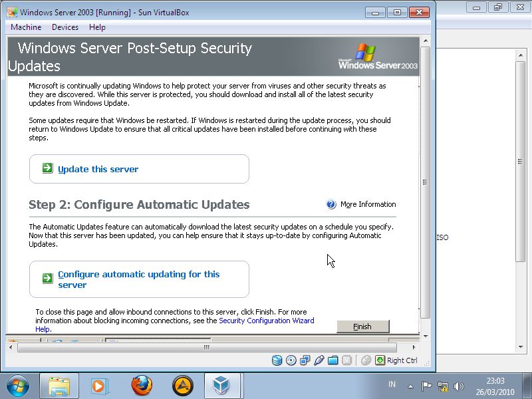Screen dimensions: 532x399
Task: Restore down the background window
Action: point(497,7)
